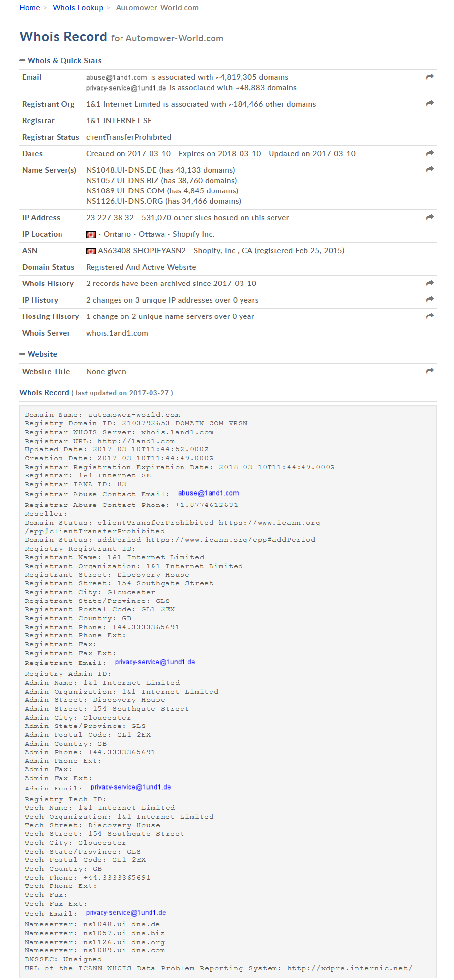Open the share arrow in the Website Title row

[430, 371]
